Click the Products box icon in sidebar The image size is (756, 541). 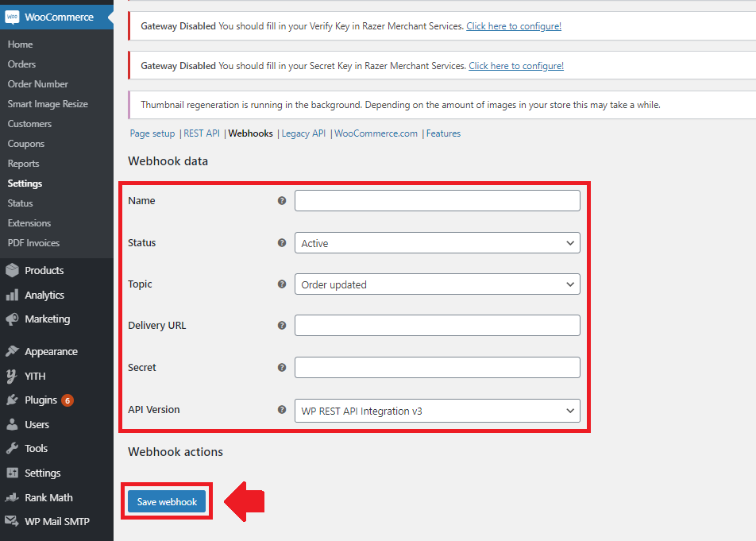12,271
